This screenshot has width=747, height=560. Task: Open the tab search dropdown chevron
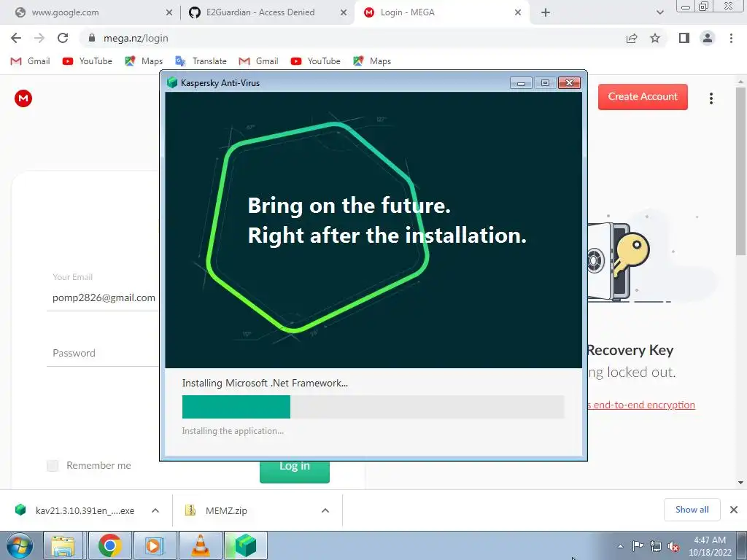(659, 12)
